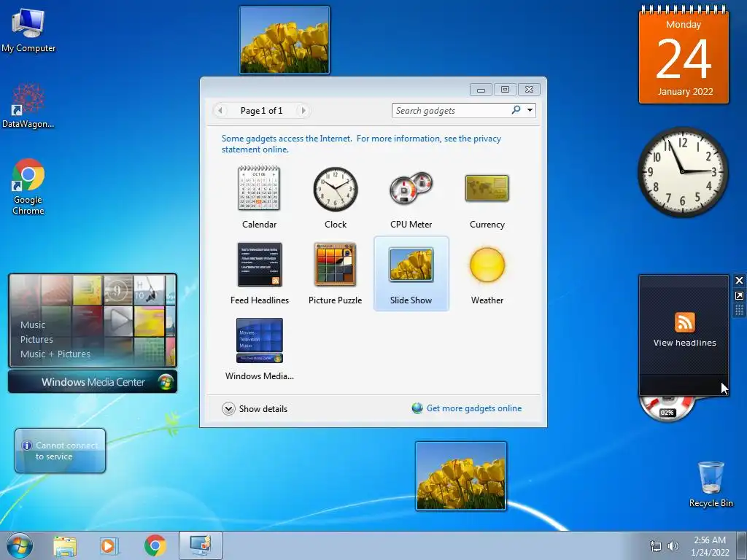Click the orange calendar desktop gadget
Viewport: 747px width, 560px height.
coord(684,55)
